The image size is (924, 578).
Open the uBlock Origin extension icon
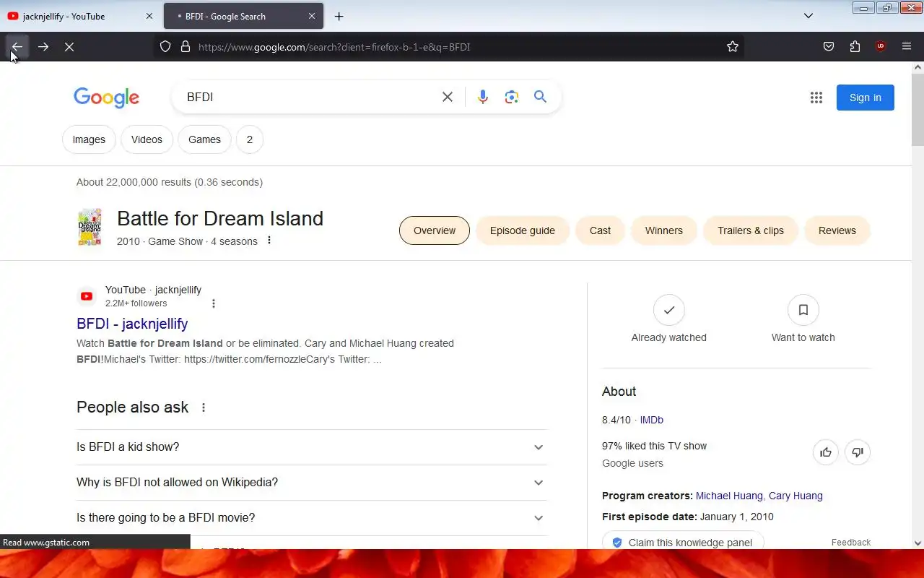pyautogui.click(x=880, y=47)
